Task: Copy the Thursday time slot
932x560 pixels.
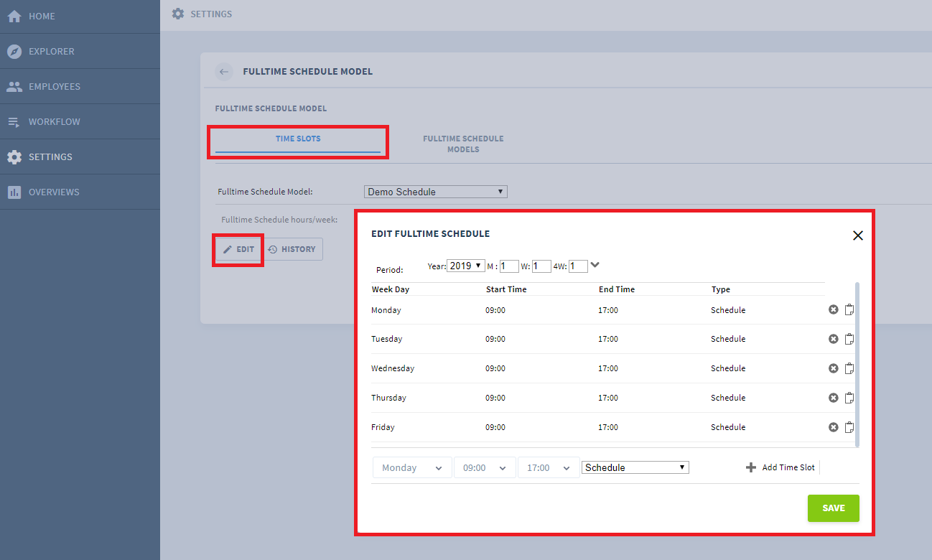Action: click(849, 398)
